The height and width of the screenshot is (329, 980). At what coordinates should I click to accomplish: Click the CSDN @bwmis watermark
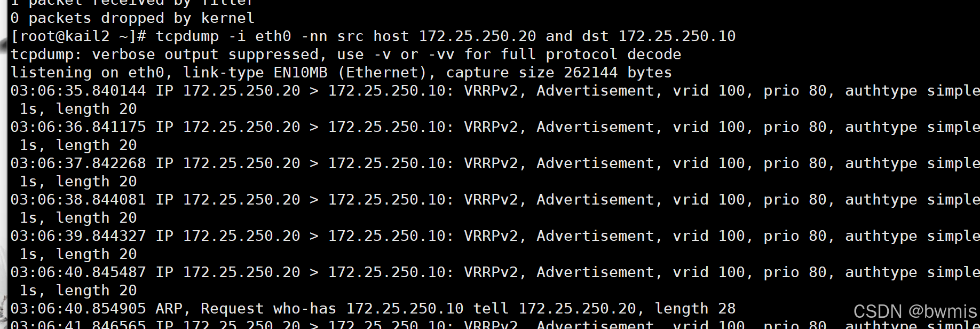point(915,311)
